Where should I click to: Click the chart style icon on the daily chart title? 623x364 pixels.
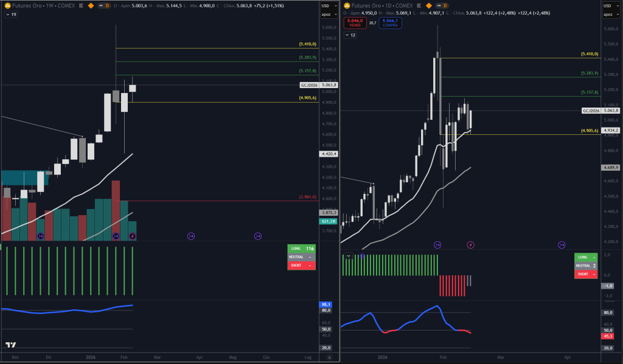(419, 5)
